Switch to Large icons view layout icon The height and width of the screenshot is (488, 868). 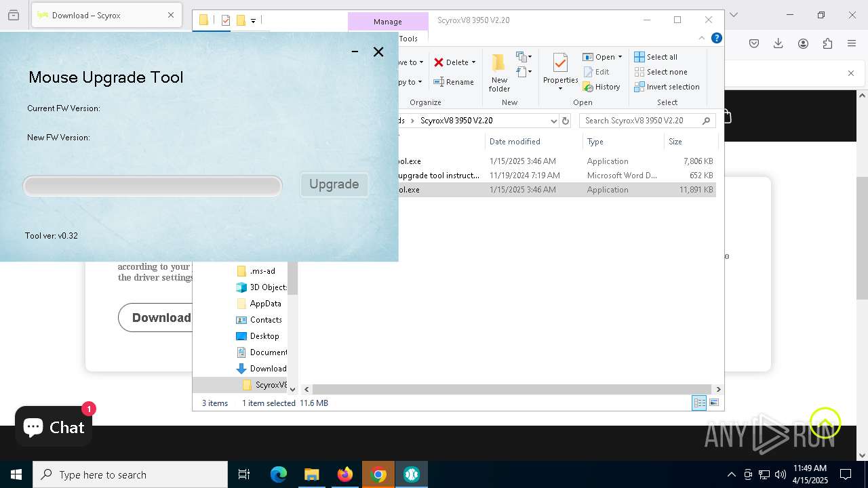coord(713,403)
